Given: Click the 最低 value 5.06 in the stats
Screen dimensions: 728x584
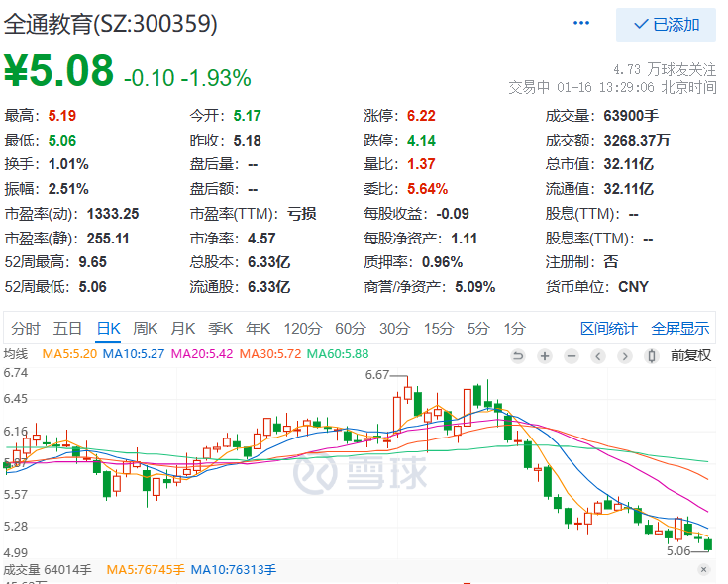Looking at the screenshot, I should (62, 141).
